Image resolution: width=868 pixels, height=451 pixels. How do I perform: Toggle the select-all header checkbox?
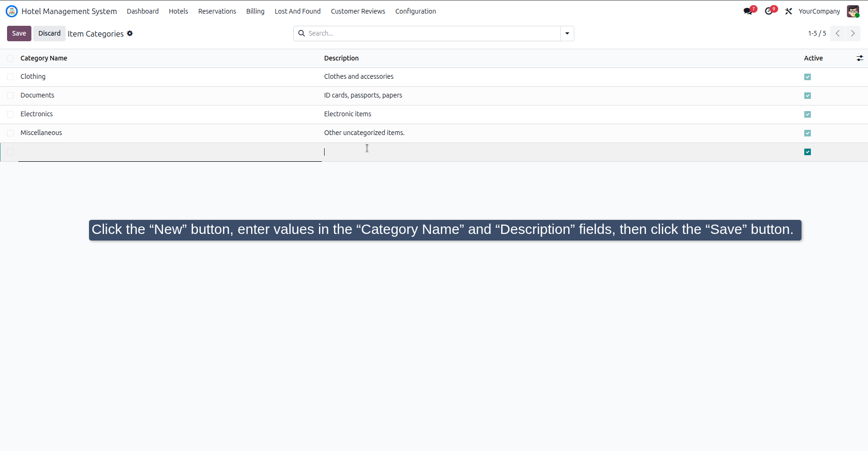10,58
